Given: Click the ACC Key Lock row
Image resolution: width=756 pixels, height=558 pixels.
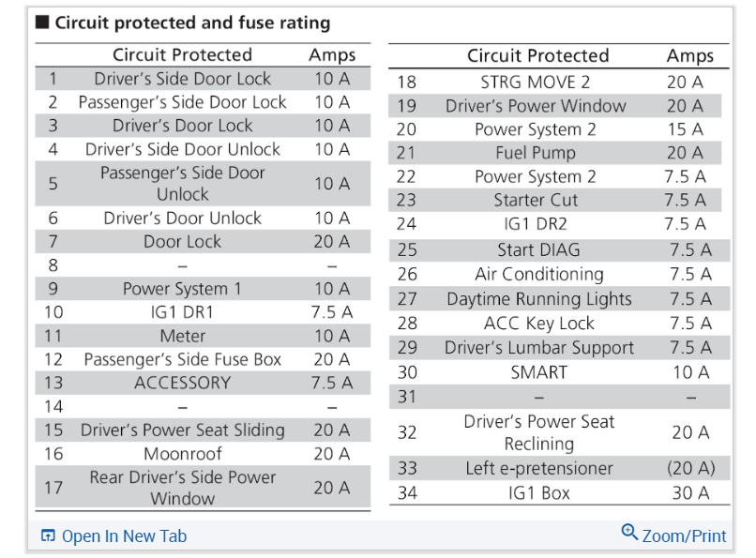Looking at the screenshot, I should click(x=538, y=324).
